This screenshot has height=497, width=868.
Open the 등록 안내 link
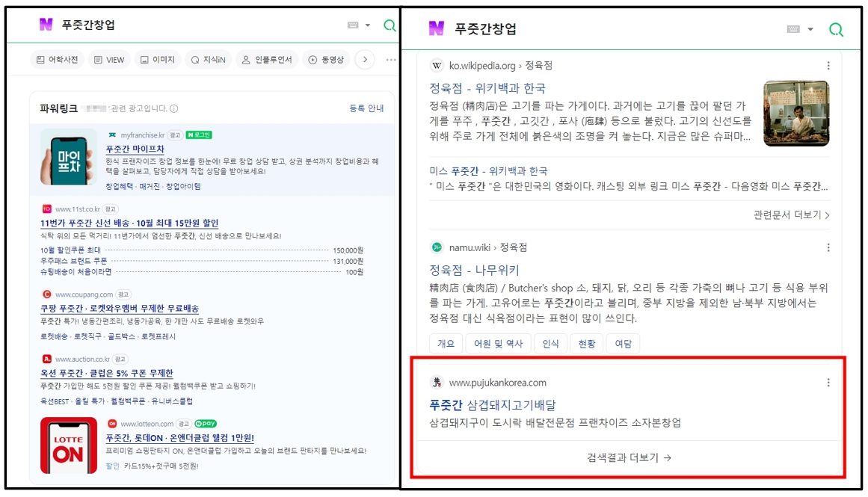366,108
